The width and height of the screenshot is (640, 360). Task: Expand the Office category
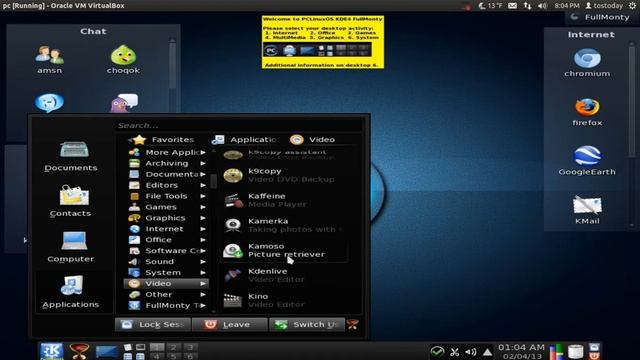click(x=167, y=240)
